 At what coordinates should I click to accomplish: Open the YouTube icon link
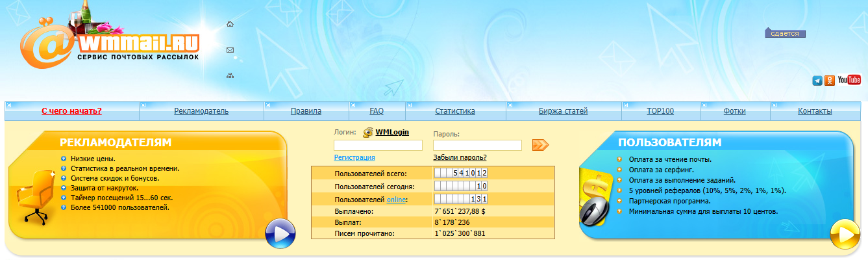coord(849,80)
